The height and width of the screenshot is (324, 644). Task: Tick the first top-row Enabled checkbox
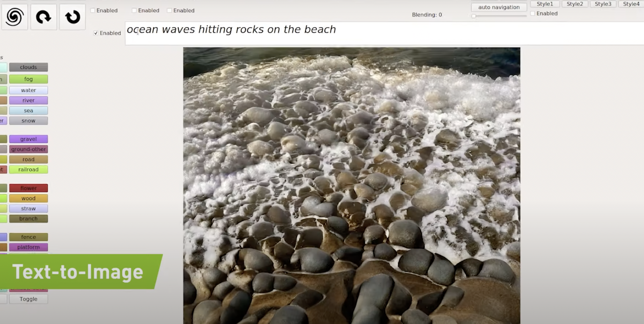93,11
